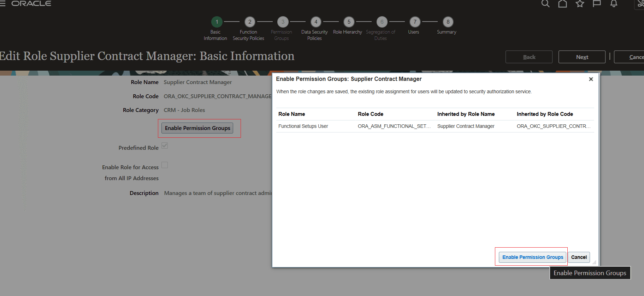Viewport: 644px width, 296px height.
Task: Go to the Home icon
Action: pyautogui.click(x=562, y=4)
